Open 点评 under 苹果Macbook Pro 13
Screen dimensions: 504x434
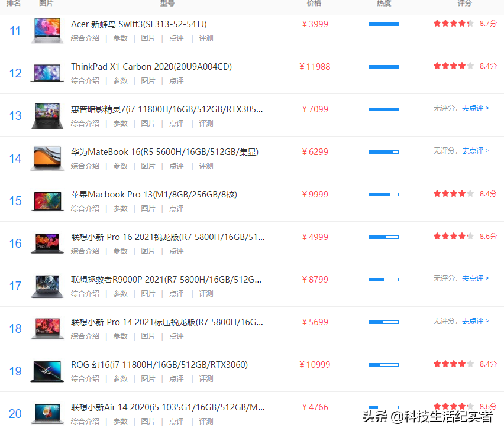click(x=176, y=209)
